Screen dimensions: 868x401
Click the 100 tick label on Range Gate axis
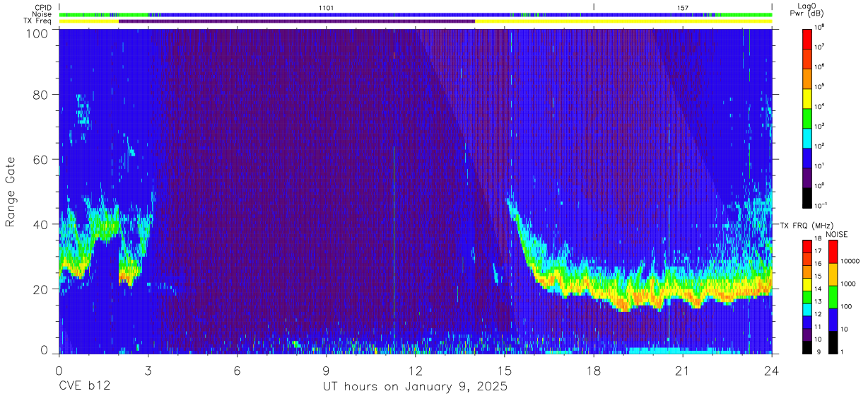(x=37, y=33)
